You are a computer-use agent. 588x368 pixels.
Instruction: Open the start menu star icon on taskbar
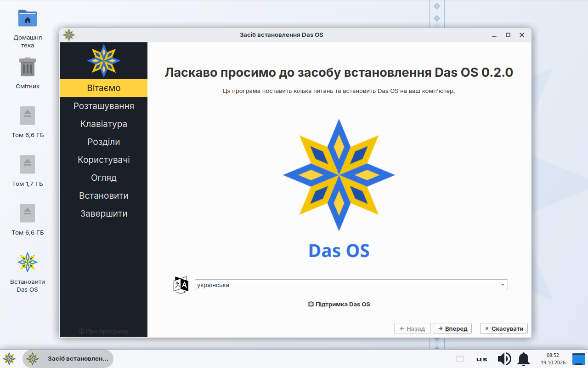9,359
